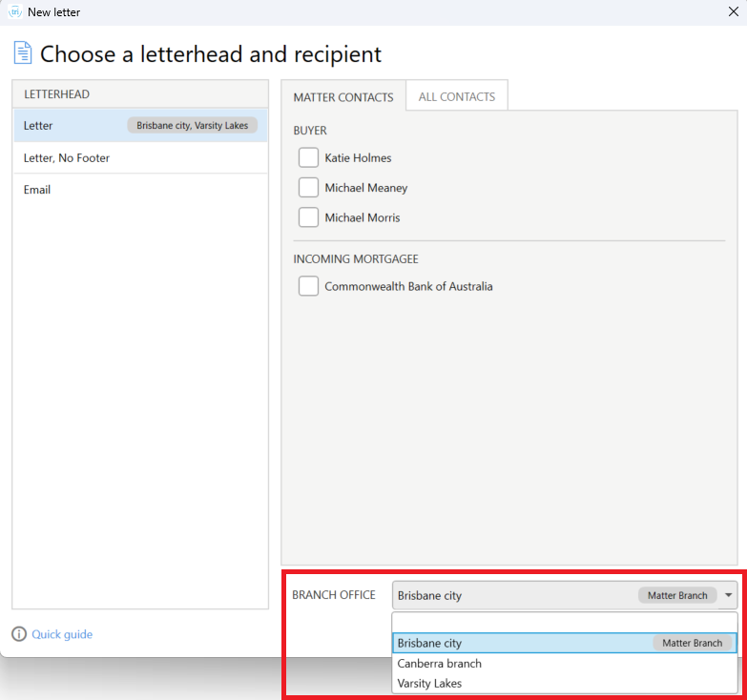Switch to the All Contacts tab
The width and height of the screenshot is (747, 700).
click(x=456, y=96)
